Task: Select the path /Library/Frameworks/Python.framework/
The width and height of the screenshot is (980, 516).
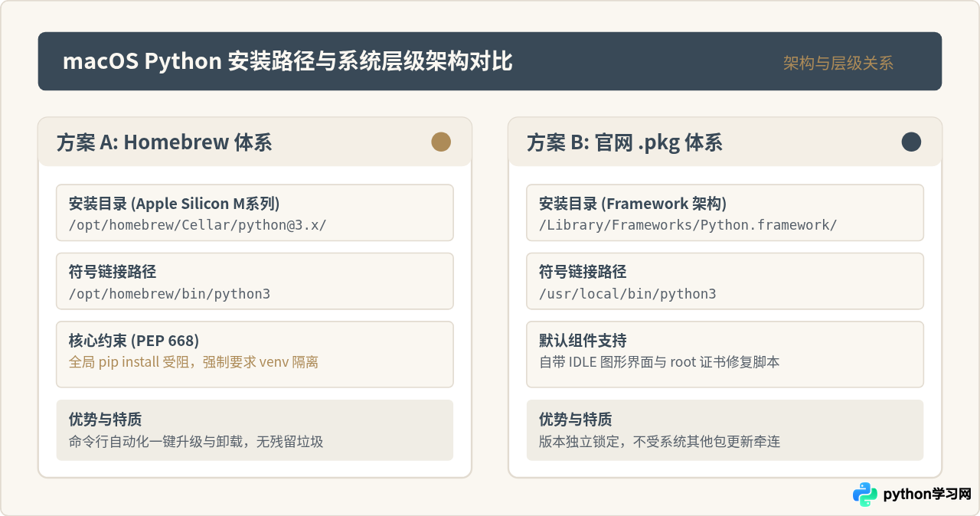Action: (688, 225)
